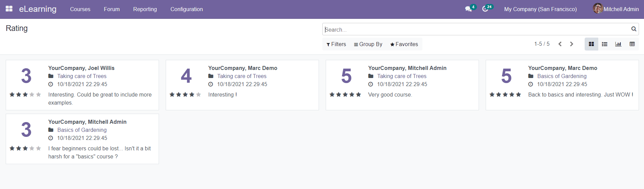Open the Courses menu
644x189 pixels.
(x=80, y=9)
